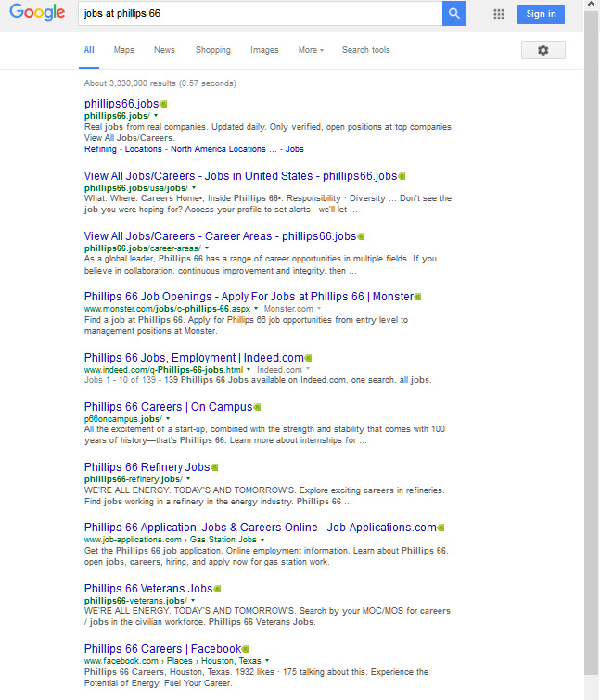Follow the Jobs sitelink under phillips66.jobs
Viewport: 600px width, 700px height.
(x=295, y=149)
